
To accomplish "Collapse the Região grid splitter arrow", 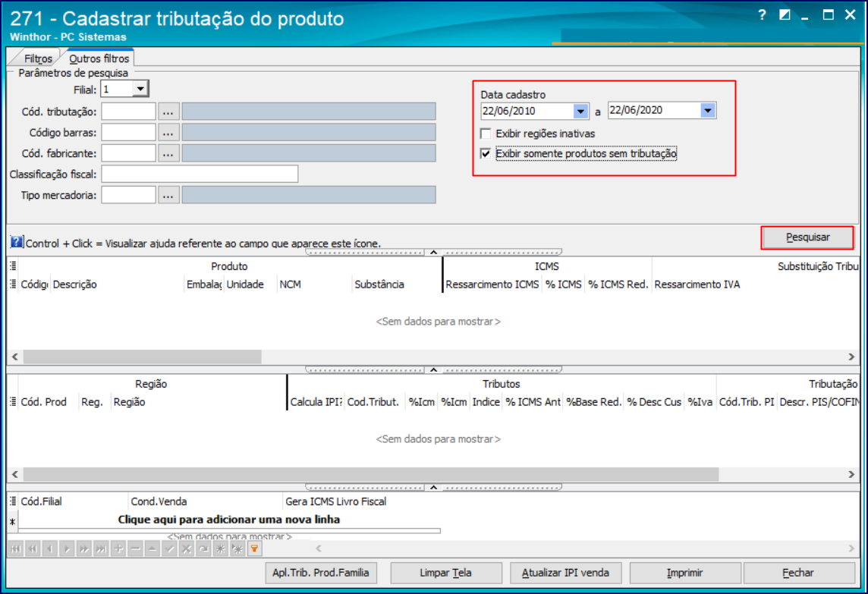I will point(434,488).
